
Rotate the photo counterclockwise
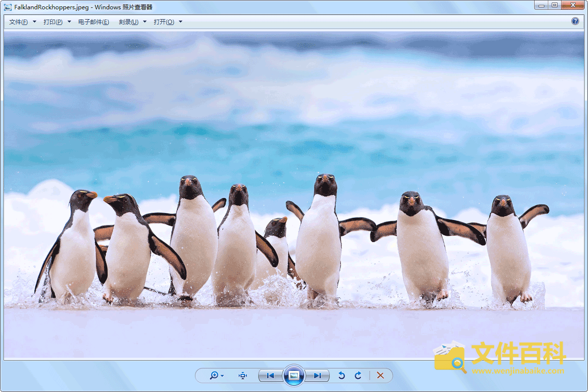tap(342, 375)
